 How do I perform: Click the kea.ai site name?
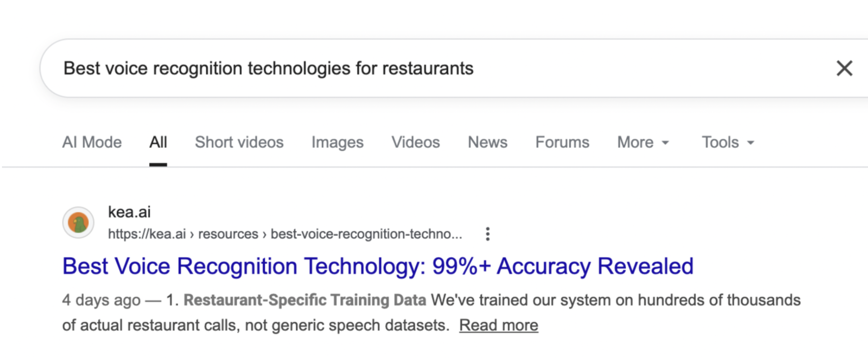click(129, 212)
